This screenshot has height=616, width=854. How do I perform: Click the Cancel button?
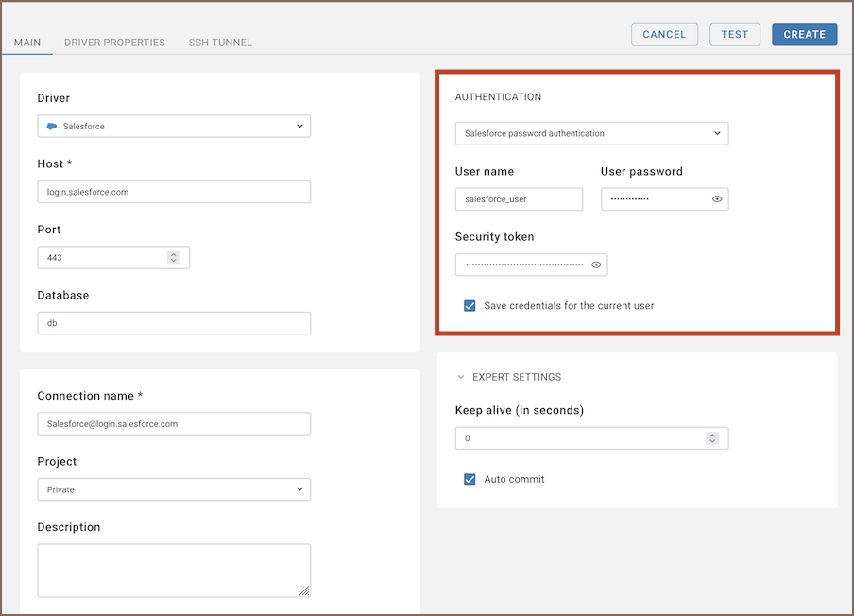tap(664, 34)
